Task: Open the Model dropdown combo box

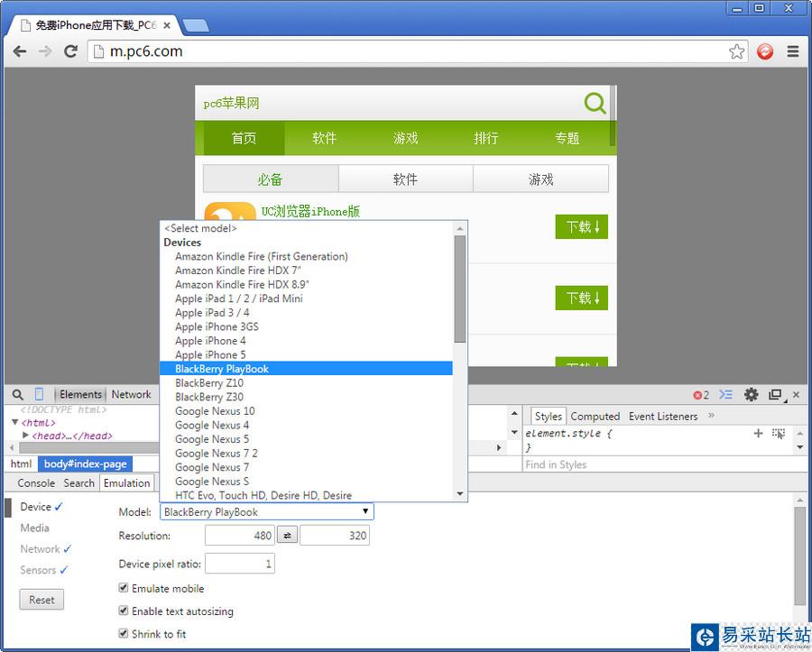Action: pyautogui.click(x=267, y=511)
